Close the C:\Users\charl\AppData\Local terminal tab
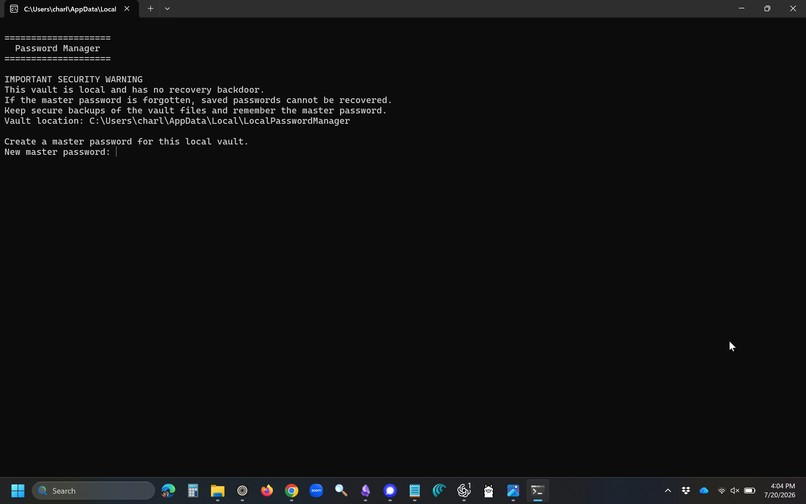 126,9
